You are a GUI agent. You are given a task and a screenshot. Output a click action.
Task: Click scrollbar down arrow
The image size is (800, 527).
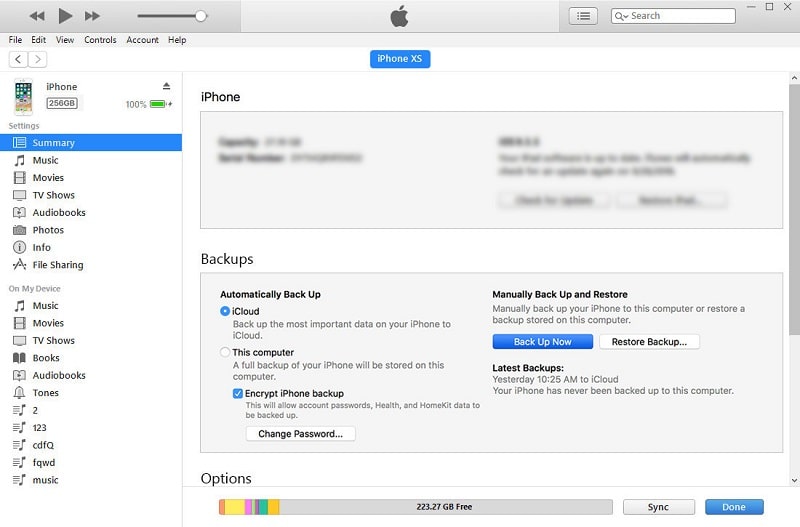point(794,480)
